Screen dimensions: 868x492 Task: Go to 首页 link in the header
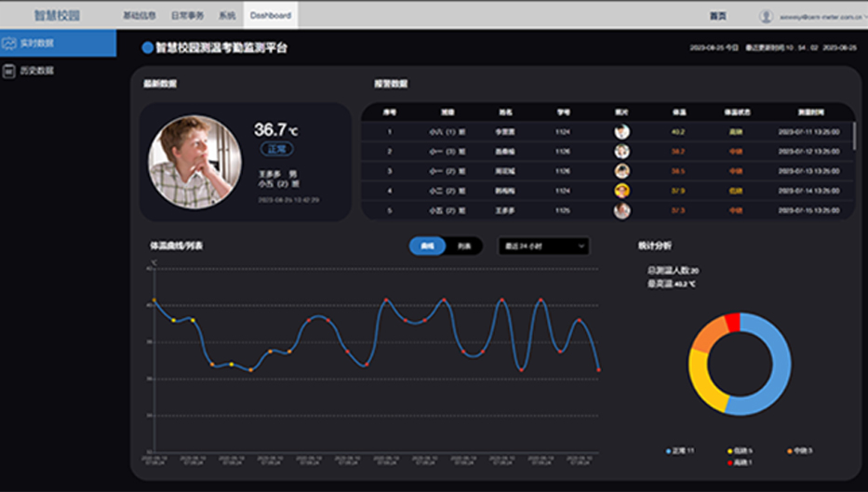point(717,16)
